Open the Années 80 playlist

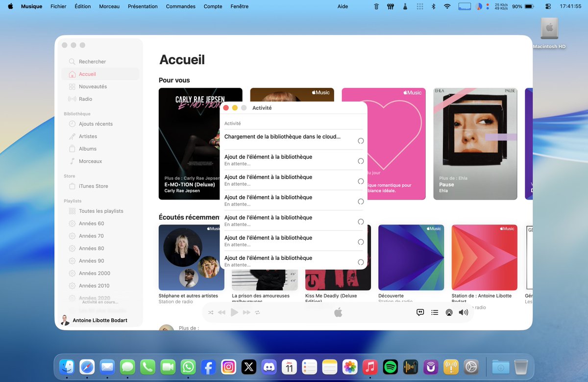100,249
